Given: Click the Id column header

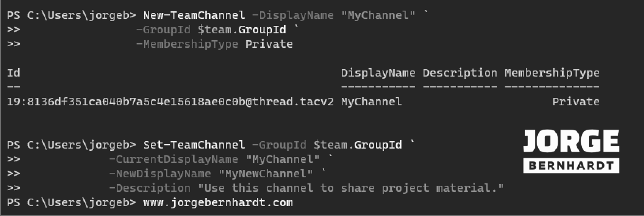Looking at the screenshot, I should 13,73.
